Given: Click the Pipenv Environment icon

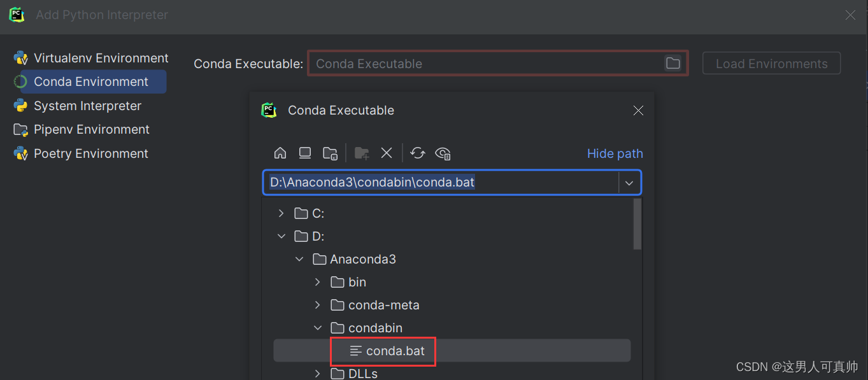Looking at the screenshot, I should tap(20, 130).
